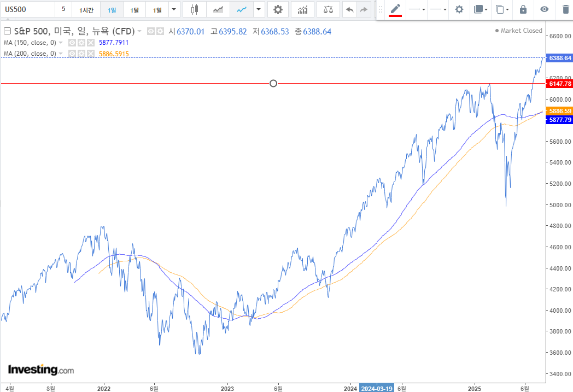The height and width of the screenshot is (392, 573).
Task: Undo the last chart action
Action: pyautogui.click(x=350, y=9)
